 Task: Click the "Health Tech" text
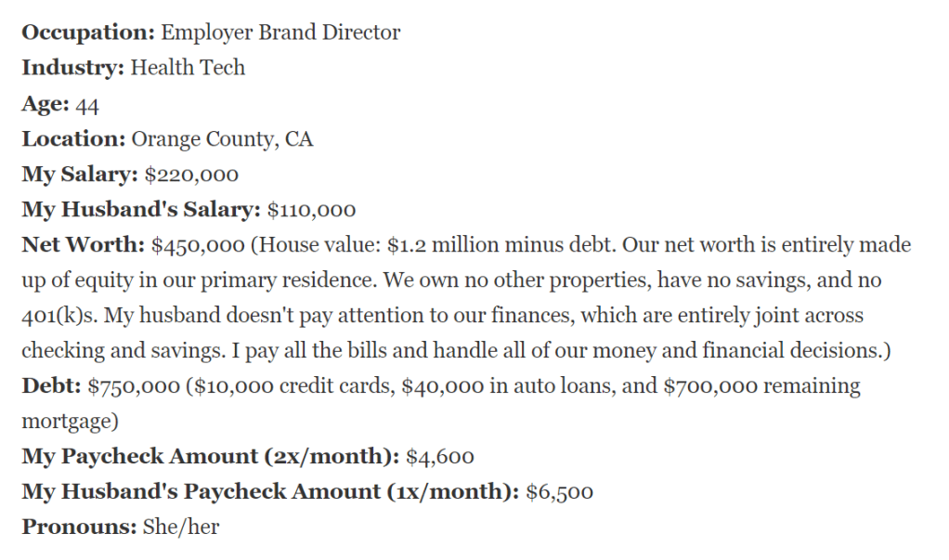[188, 68]
